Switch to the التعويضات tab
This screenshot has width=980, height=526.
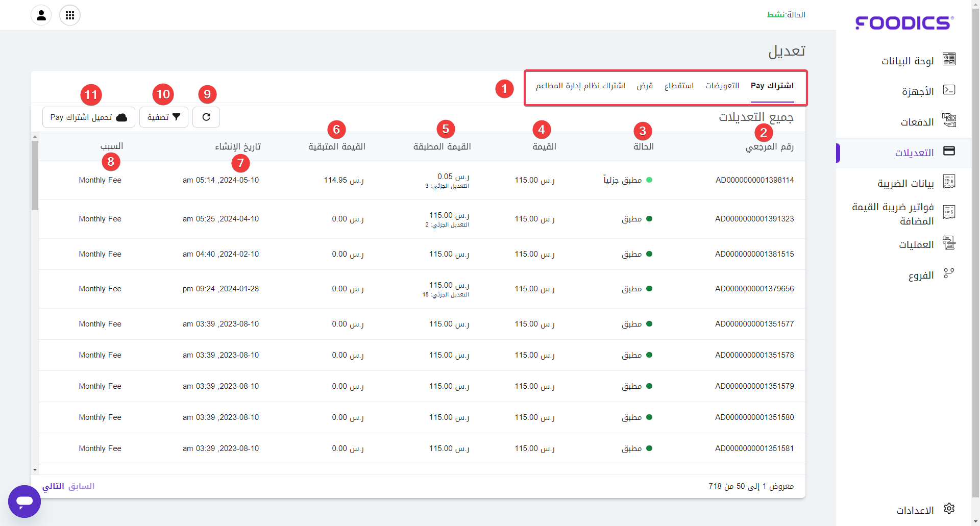pos(722,86)
